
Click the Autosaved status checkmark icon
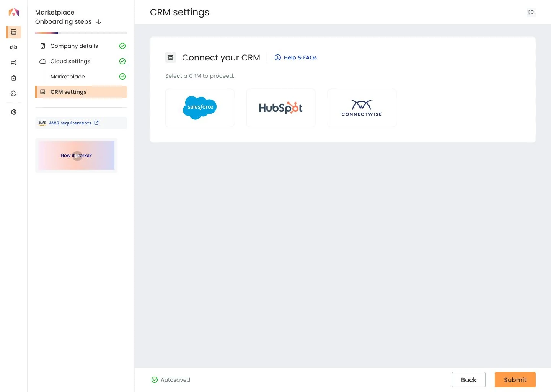(155, 380)
